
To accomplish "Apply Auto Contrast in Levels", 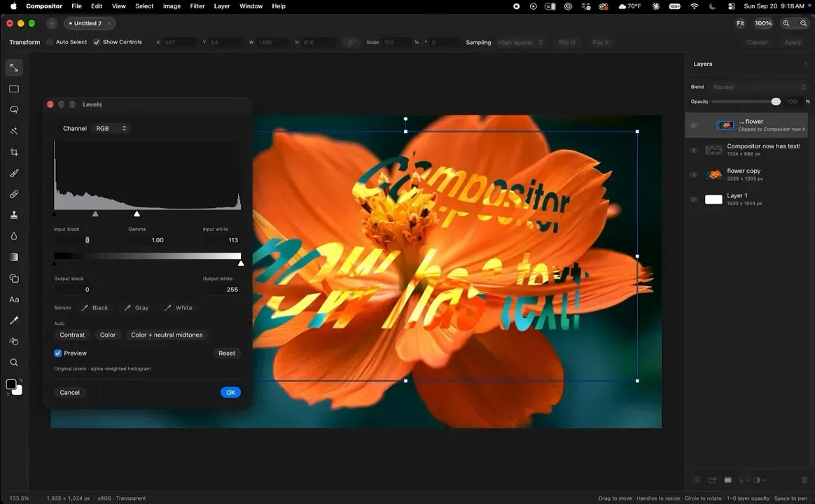I will pos(72,335).
